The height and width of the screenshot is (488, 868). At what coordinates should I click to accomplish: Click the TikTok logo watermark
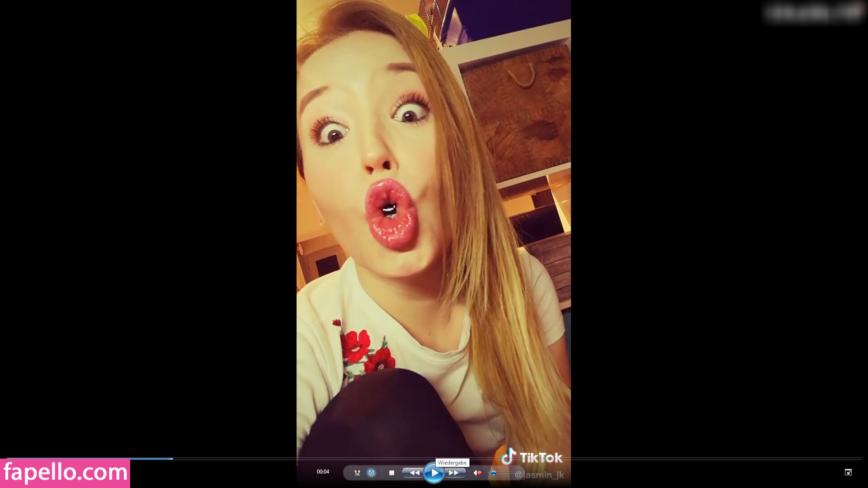click(532, 457)
